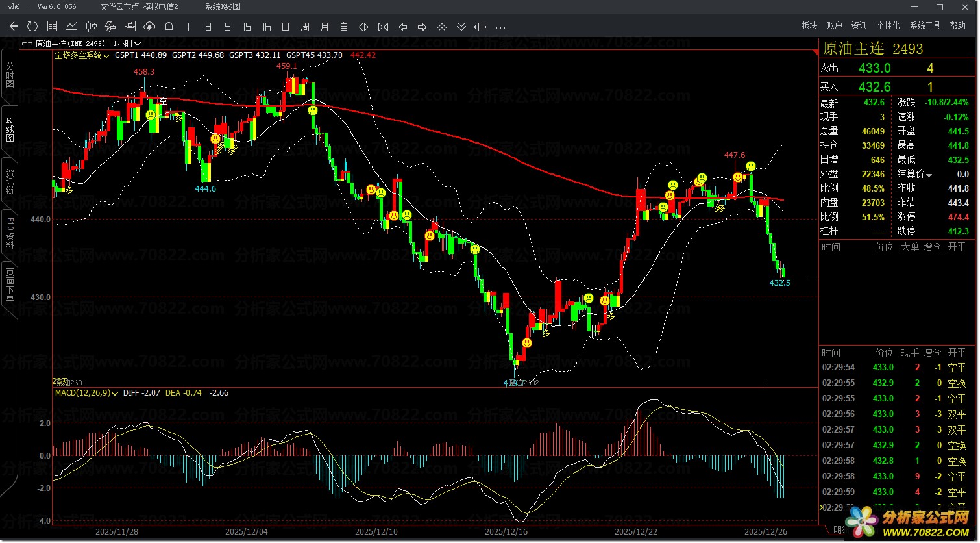The image size is (980, 543).
Task: Click the back arrow in the toolbar
Action: pos(14,27)
